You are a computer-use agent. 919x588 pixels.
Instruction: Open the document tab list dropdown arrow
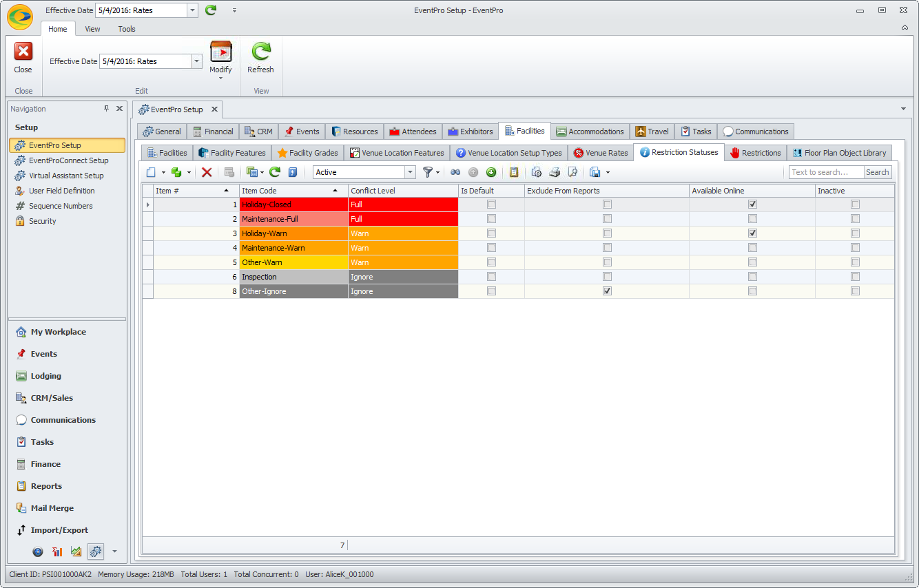(903, 109)
